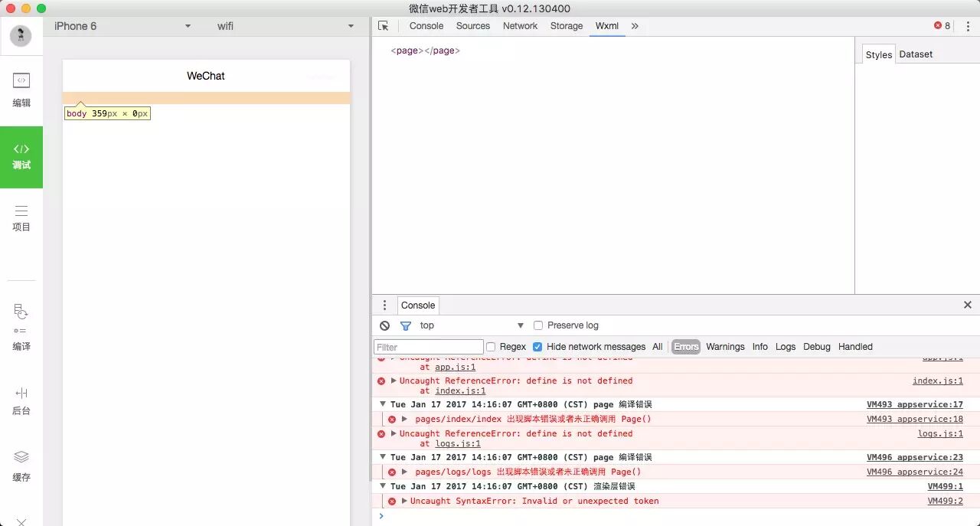980x526 pixels.
Task: Select the <page> node in Wxml
Action: point(425,51)
